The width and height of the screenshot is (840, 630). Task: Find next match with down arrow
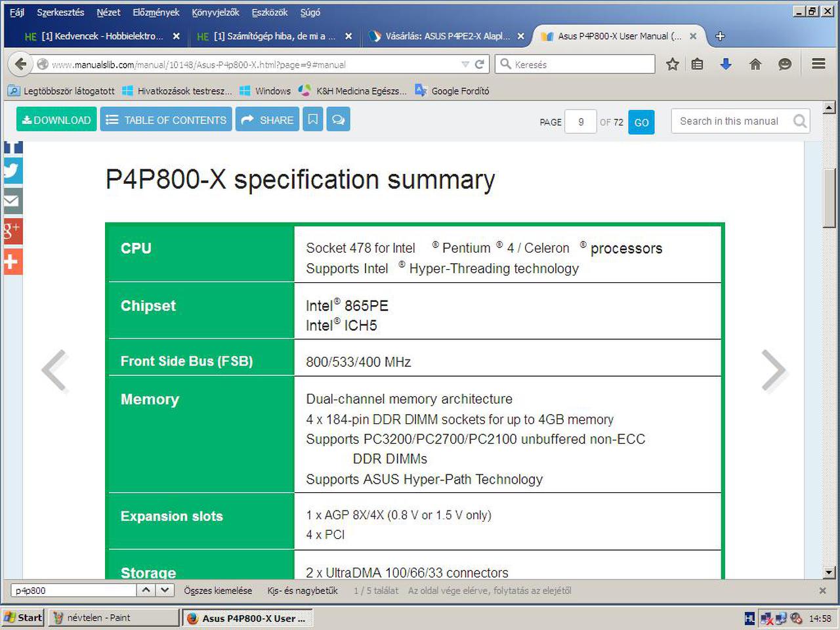tap(165, 590)
